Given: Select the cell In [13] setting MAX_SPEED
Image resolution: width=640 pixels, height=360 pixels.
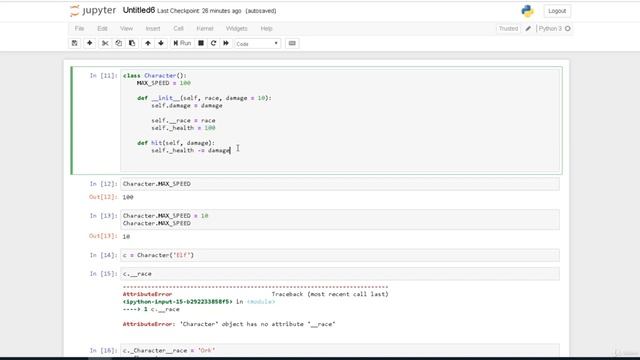Looking at the screenshot, I should (x=340, y=220).
